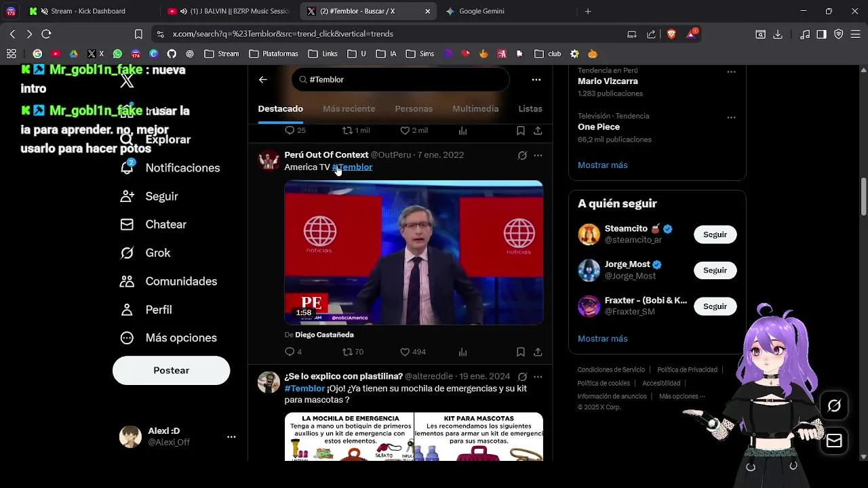Open Más opciones in the sidebar
The height and width of the screenshot is (488, 868).
pos(167,338)
